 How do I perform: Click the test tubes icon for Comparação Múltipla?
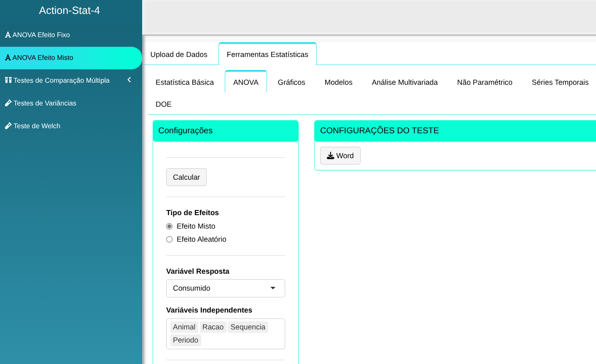pos(8,80)
